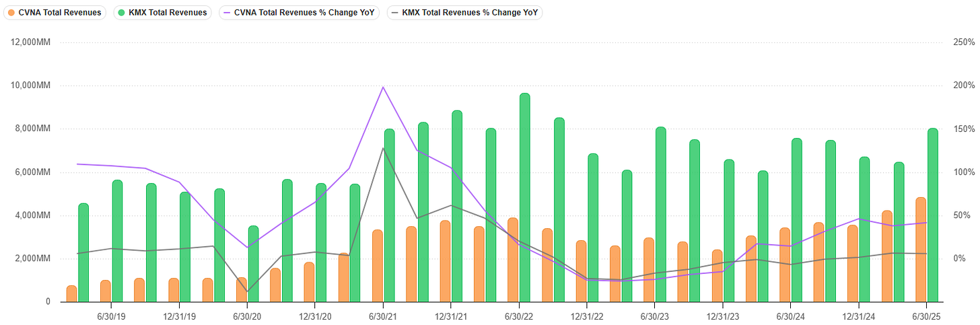Hide KMX Total Revenues % Change YoY line
The height and width of the screenshot is (325, 980).
465,13
